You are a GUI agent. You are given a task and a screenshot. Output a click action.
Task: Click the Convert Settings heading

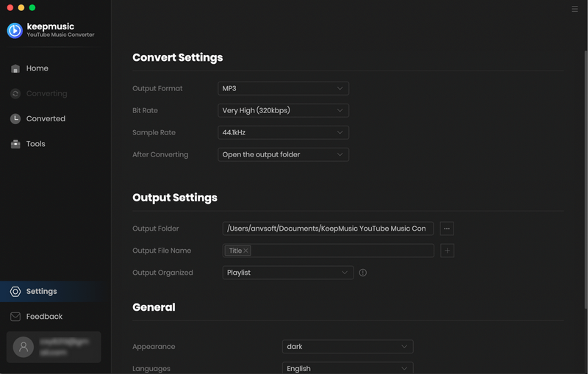click(x=177, y=58)
